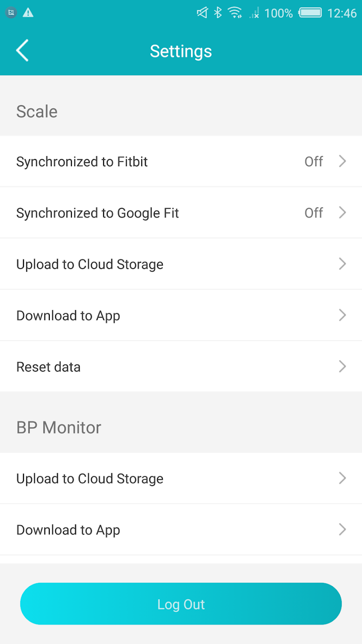Open Scale Upload to Cloud Storage

click(90, 264)
